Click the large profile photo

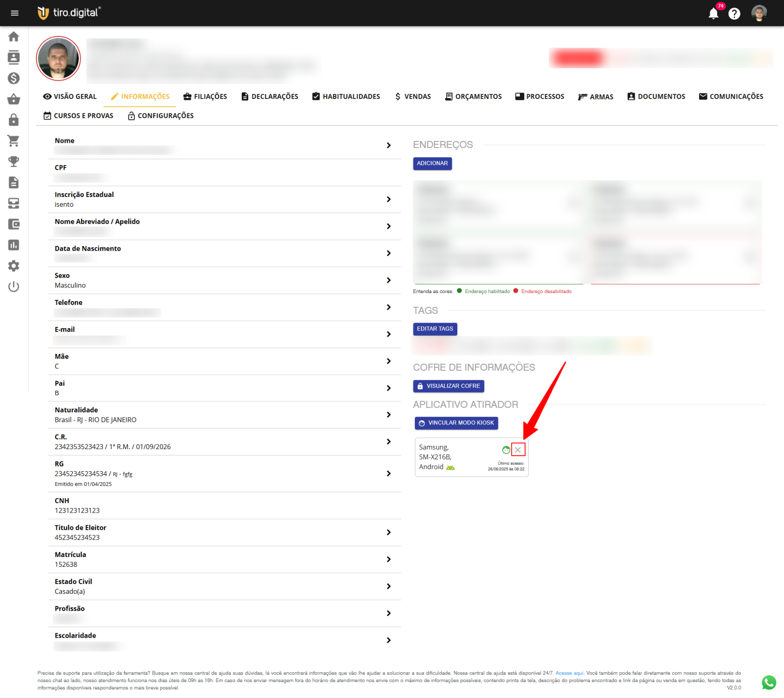pos(58,59)
